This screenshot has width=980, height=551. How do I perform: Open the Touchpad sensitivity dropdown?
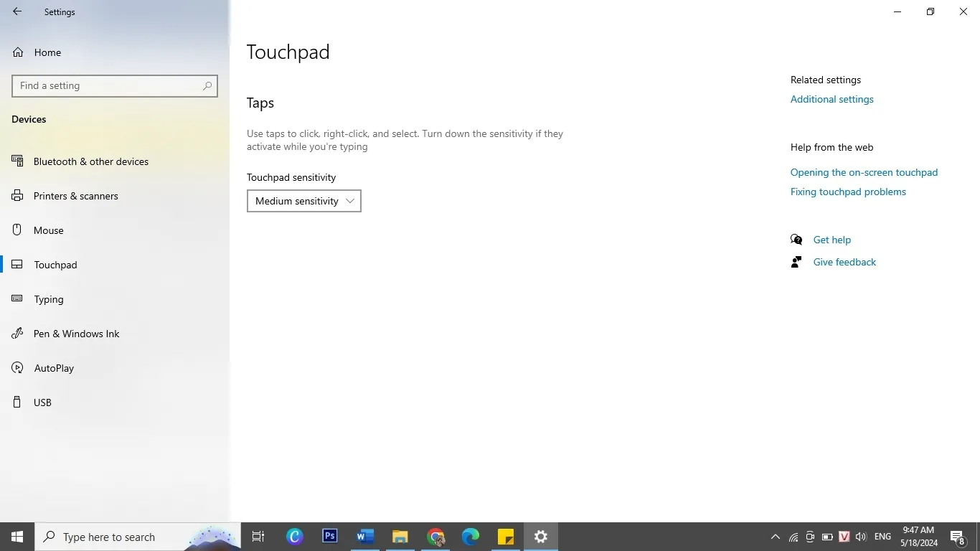303,201
